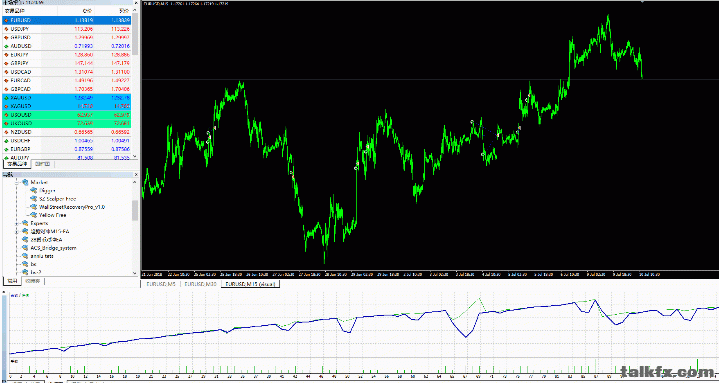Select the EURUSD symbol row icon
The width and height of the screenshot is (719, 383).
coord(6,20)
